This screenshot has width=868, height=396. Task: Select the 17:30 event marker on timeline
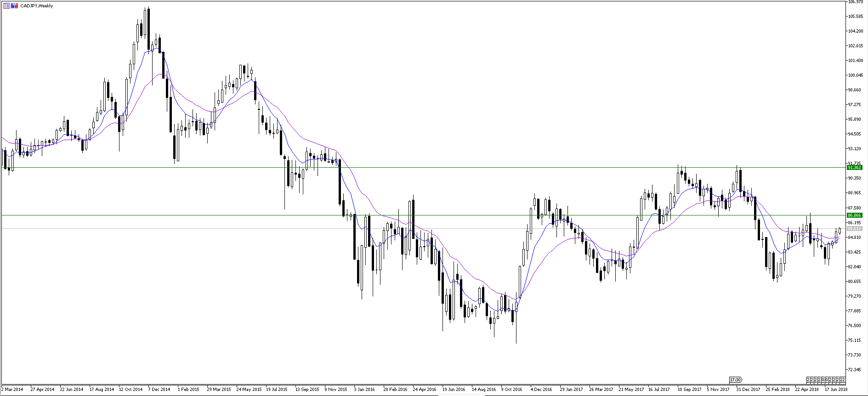(x=735, y=379)
